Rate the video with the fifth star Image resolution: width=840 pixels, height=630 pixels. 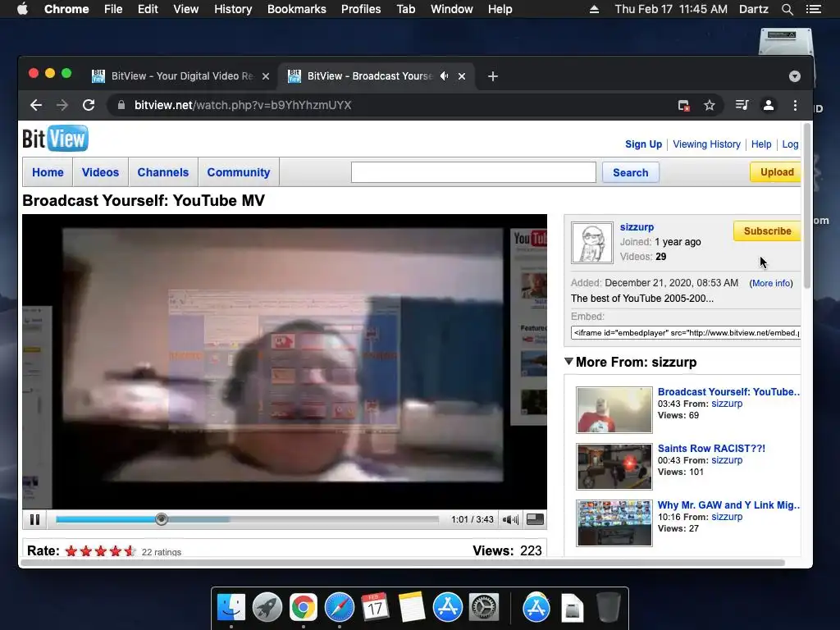click(130, 551)
